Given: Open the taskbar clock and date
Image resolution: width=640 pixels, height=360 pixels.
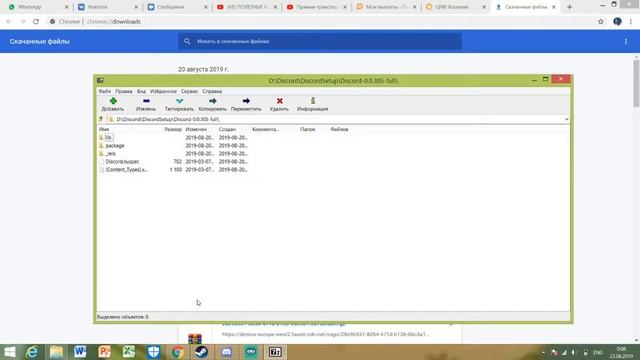Looking at the screenshot, I should [621, 352].
